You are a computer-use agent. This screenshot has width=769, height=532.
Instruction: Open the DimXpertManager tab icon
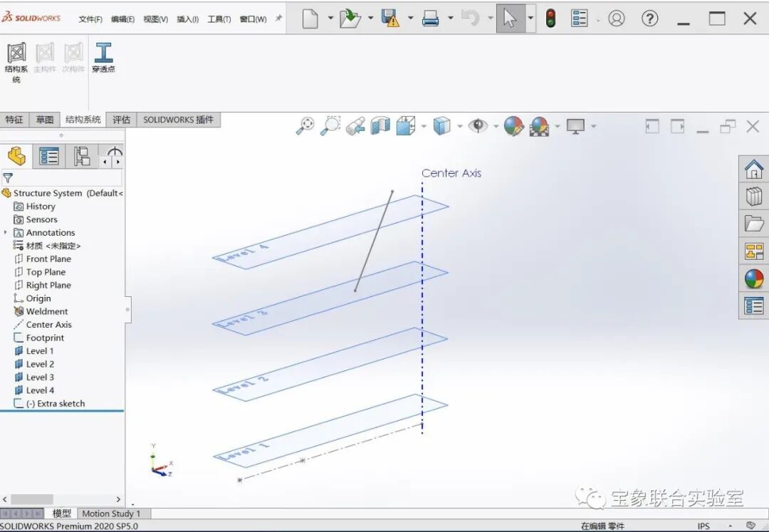tap(114, 153)
